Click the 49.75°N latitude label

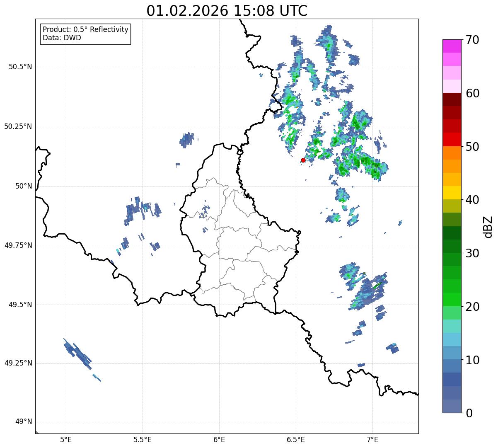coord(18,245)
